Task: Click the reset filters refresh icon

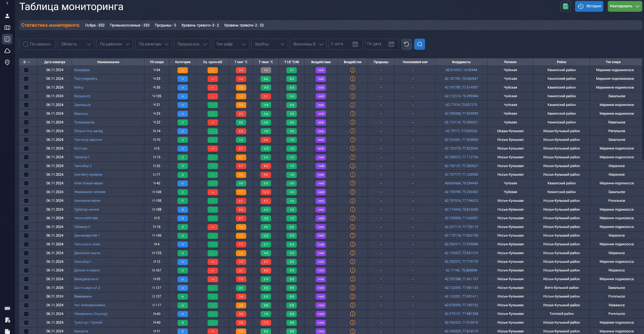Action: 406,44
